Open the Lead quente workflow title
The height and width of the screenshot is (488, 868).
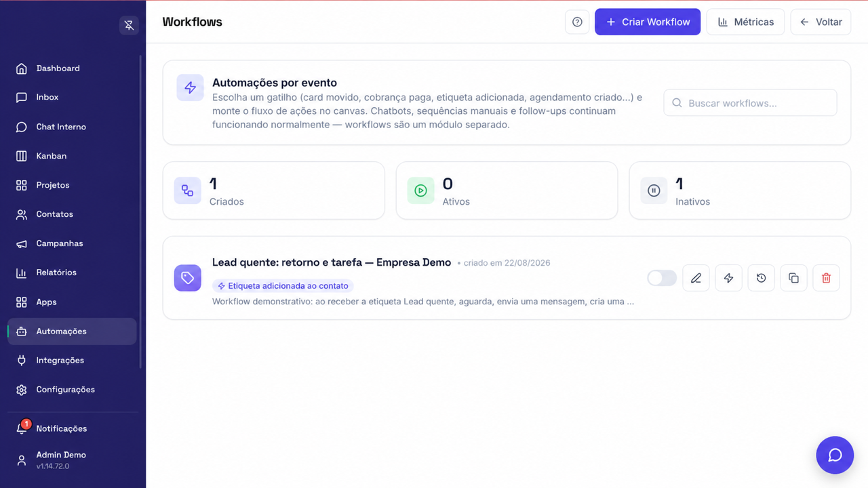click(x=332, y=262)
